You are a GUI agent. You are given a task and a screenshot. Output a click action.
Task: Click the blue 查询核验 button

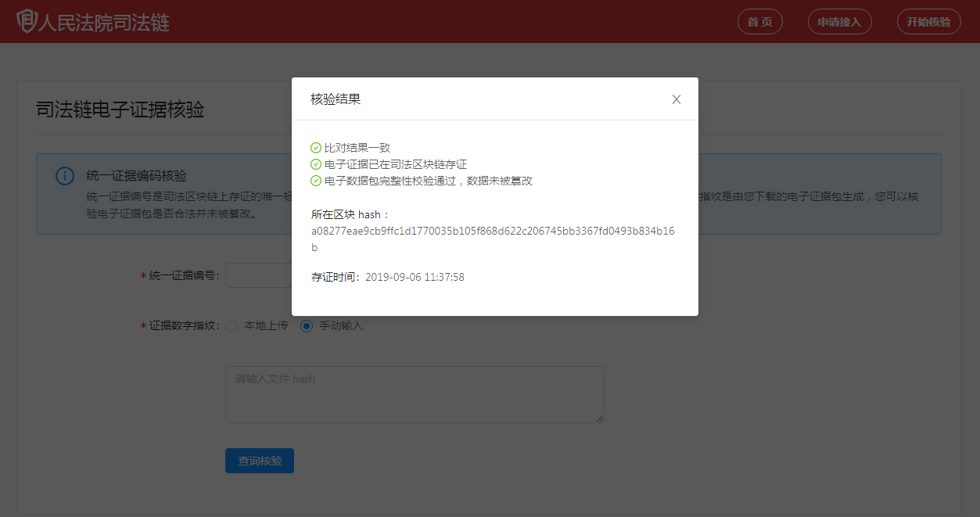pos(259,461)
